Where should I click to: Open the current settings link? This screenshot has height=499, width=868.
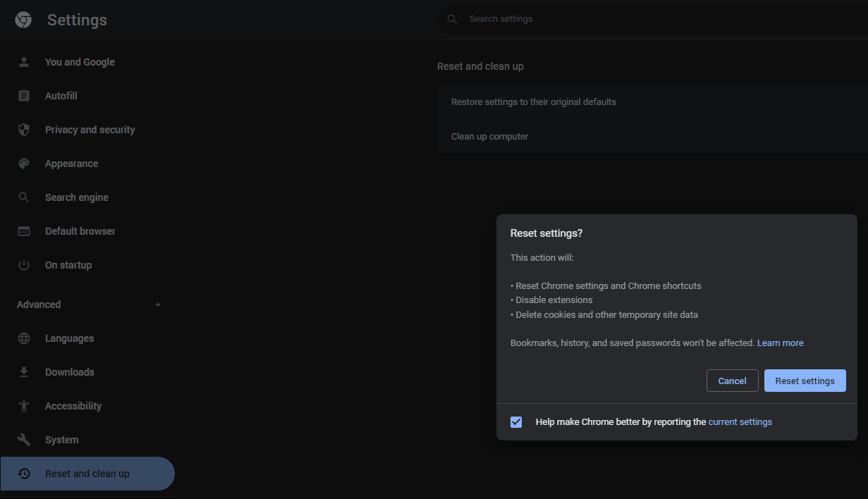click(740, 422)
